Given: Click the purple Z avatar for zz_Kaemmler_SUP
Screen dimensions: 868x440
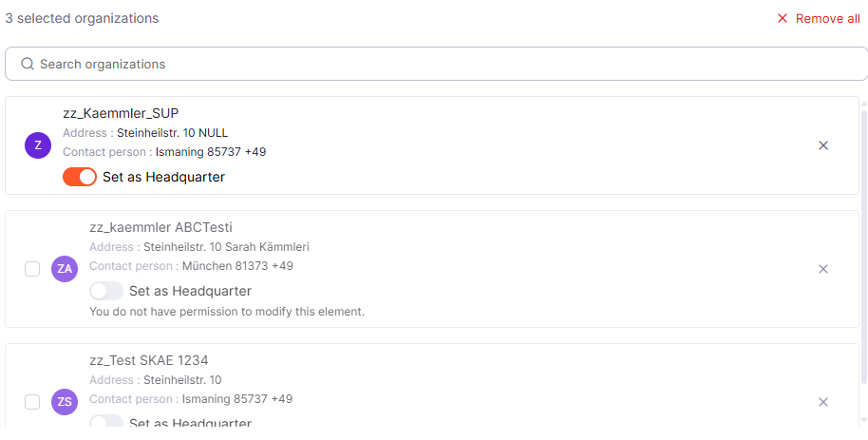Looking at the screenshot, I should tap(38, 145).
